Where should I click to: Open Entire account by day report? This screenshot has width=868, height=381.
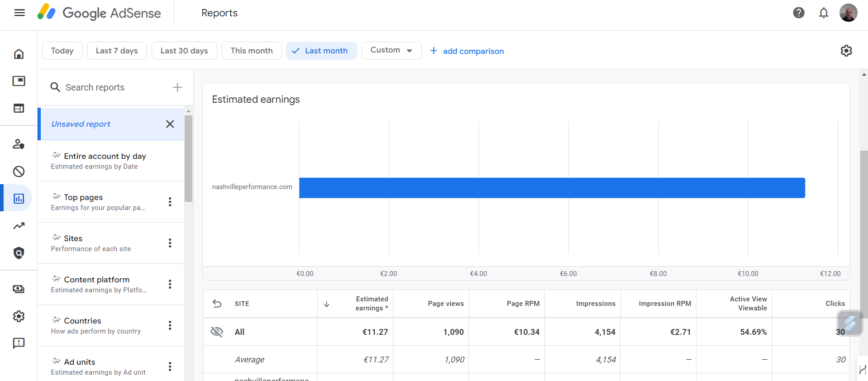pos(111,161)
